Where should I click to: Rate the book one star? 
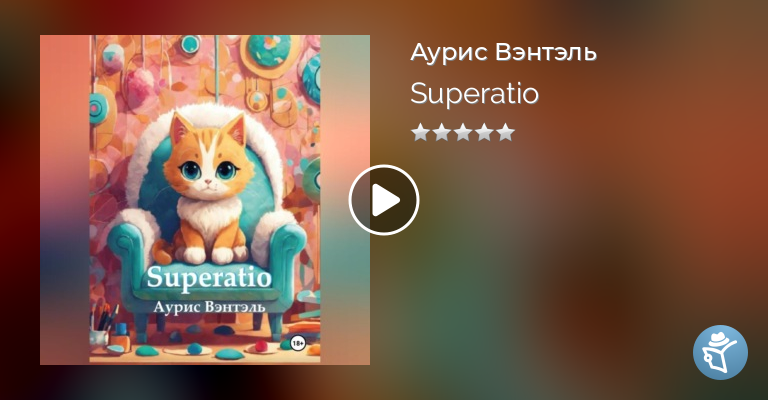click(420, 132)
